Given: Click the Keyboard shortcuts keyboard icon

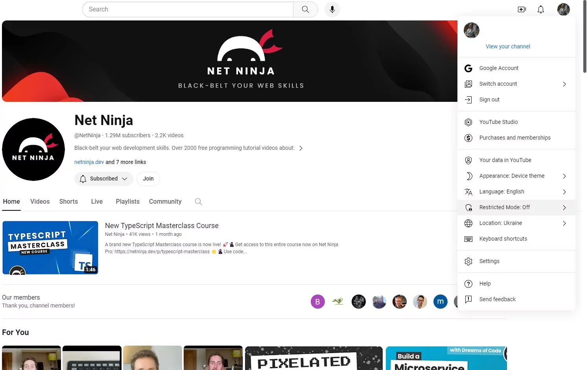Looking at the screenshot, I should coord(468,239).
